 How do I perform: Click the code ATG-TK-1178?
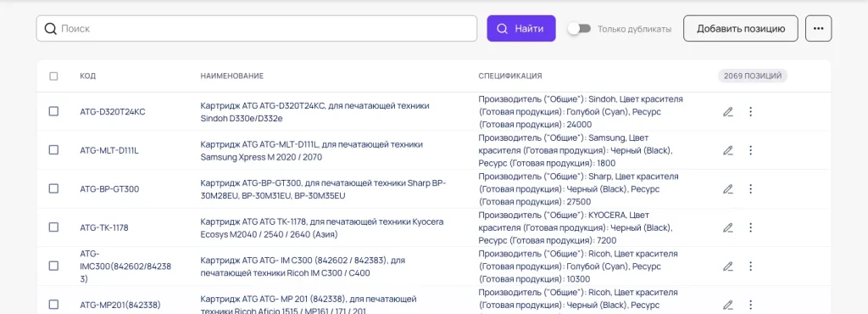(104, 227)
